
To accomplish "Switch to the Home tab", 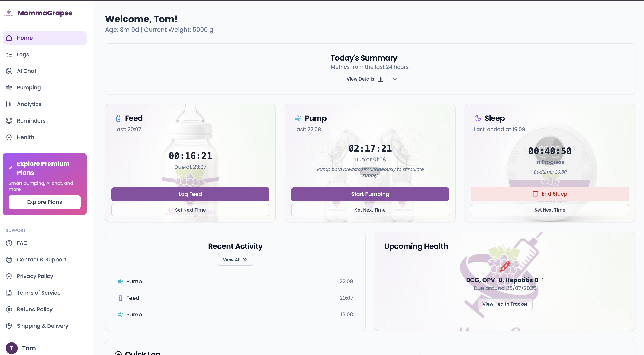I will click(x=25, y=38).
